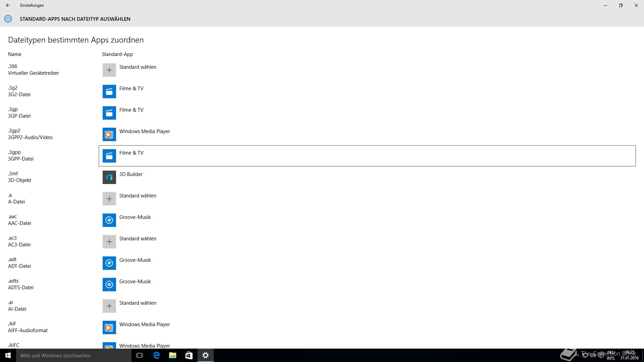Launch Microsoft Edge from the taskbar
This screenshot has height=362, width=644.
click(156, 355)
